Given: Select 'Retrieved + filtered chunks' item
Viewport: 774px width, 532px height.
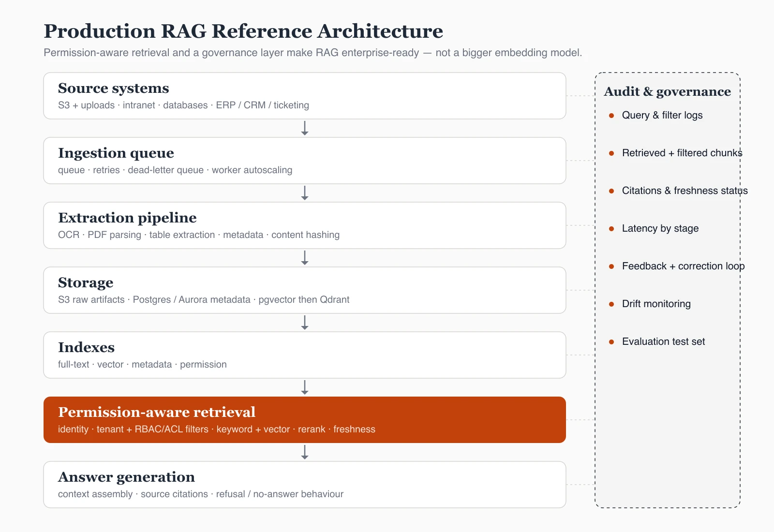Looking at the screenshot, I should click(682, 153).
